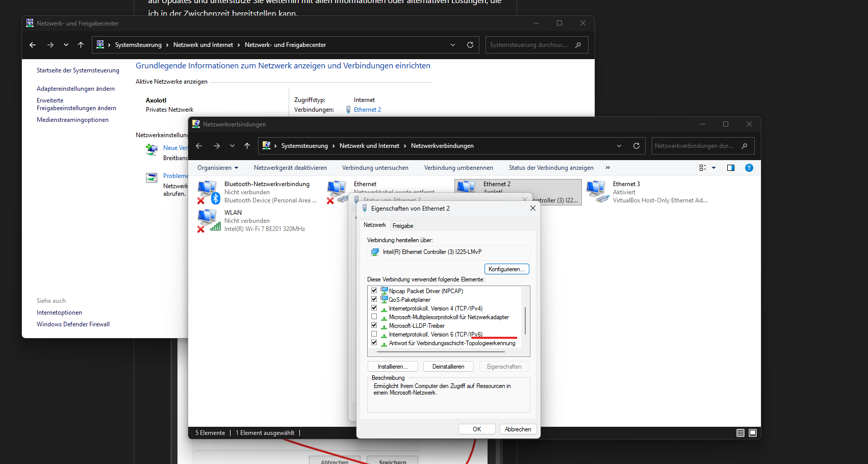Click Verbindung untersuchen in toolbar
This screenshot has height=464, width=868.
375,168
